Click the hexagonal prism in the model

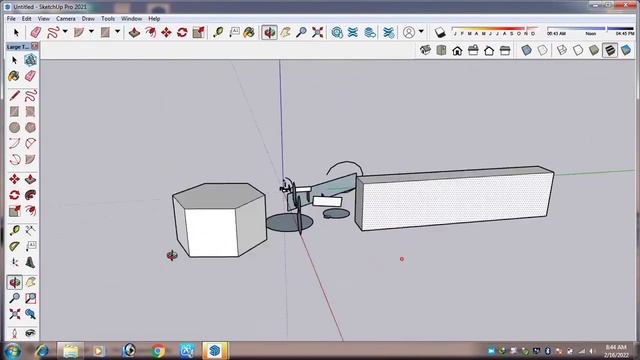click(220, 220)
